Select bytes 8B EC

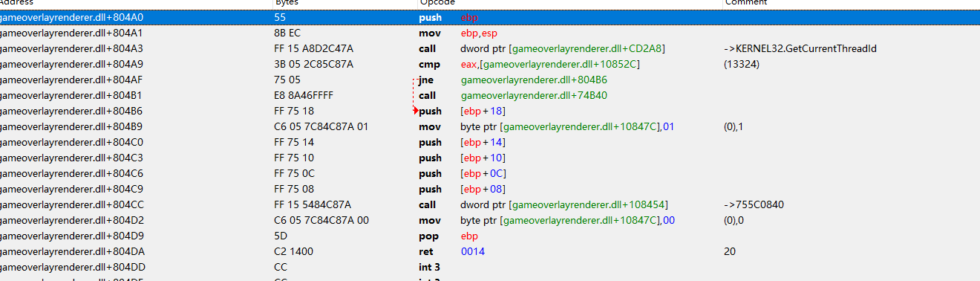click(287, 33)
